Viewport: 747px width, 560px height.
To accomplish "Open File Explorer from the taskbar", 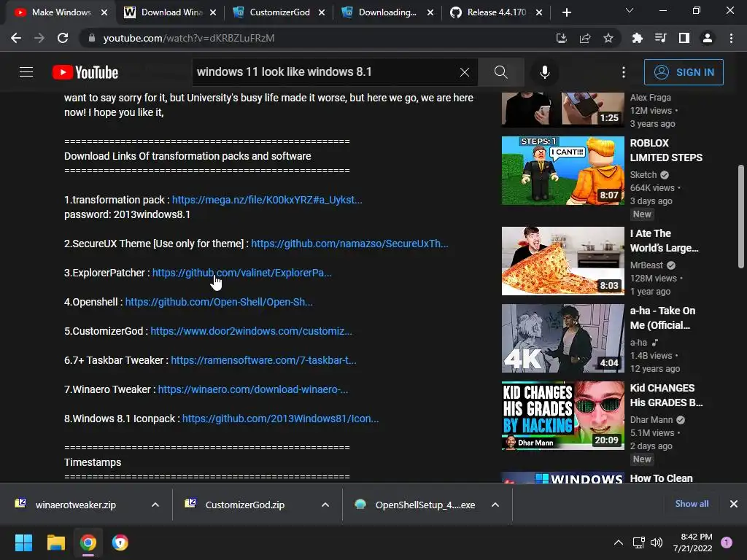I will (55, 542).
